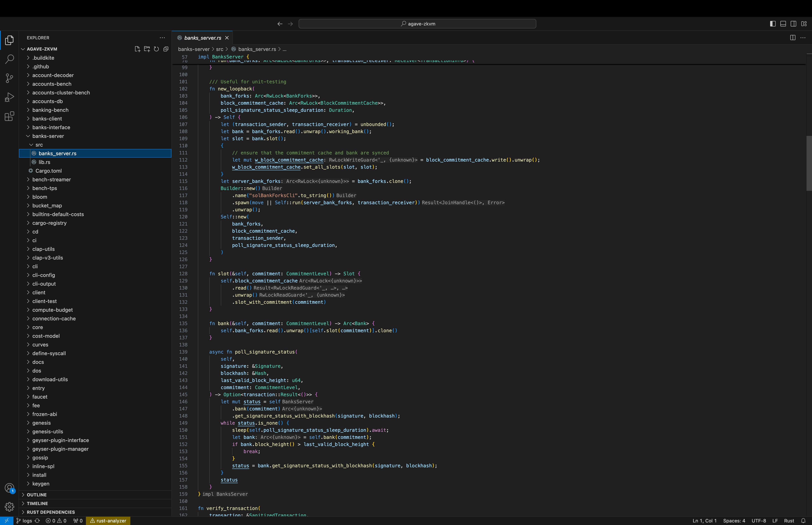The width and height of the screenshot is (812, 525).
Task: Click the agave-zkvm command center search box
Action: coord(417,24)
